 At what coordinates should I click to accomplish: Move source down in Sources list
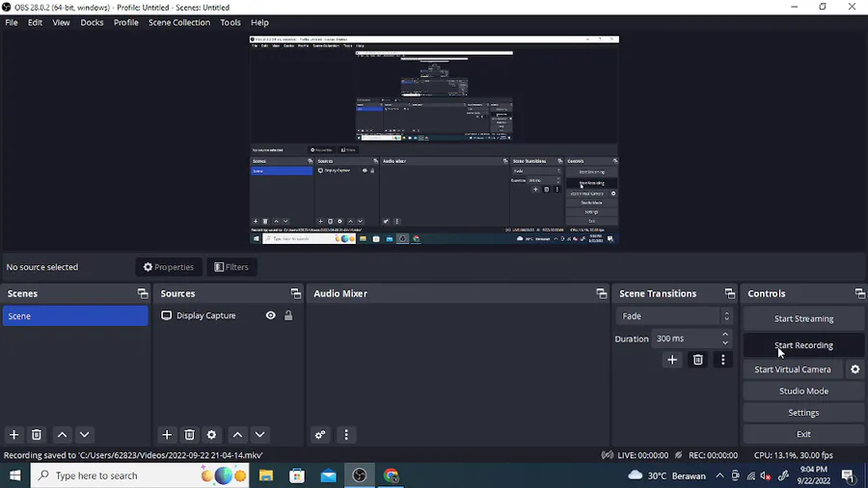[x=259, y=435]
